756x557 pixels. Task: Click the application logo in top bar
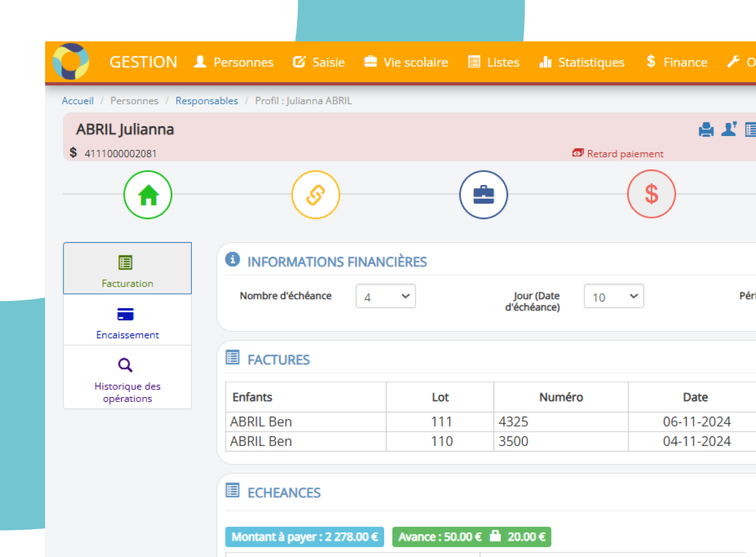click(71, 61)
